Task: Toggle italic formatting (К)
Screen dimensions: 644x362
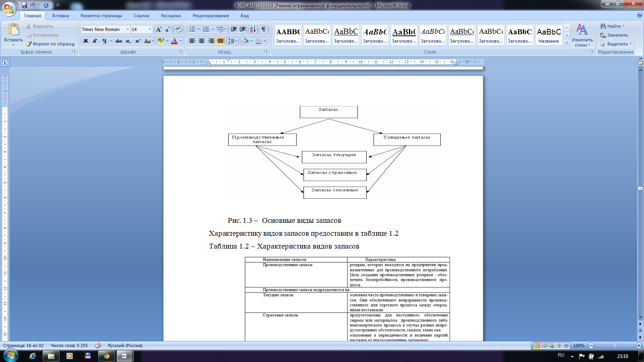Action: click(95, 41)
